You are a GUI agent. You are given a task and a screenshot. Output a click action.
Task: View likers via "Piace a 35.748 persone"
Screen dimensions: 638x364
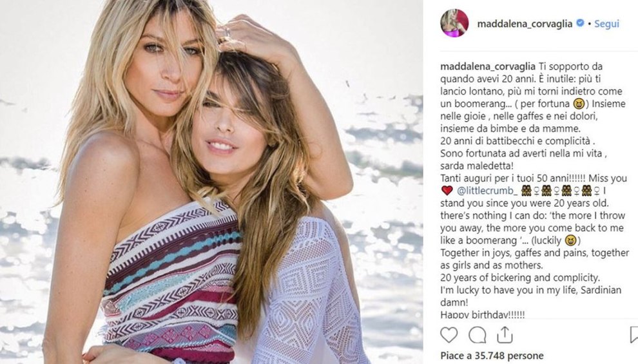click(492, 356)
